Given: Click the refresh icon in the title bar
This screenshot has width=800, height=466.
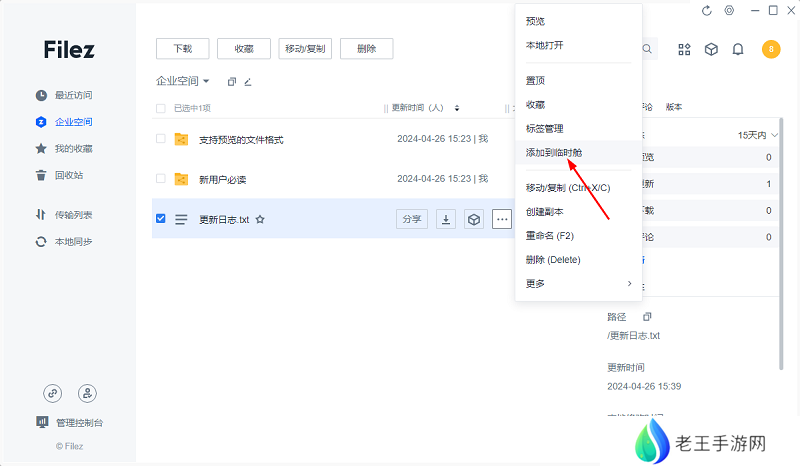Looking at the screenshot, I should (707, 11).
